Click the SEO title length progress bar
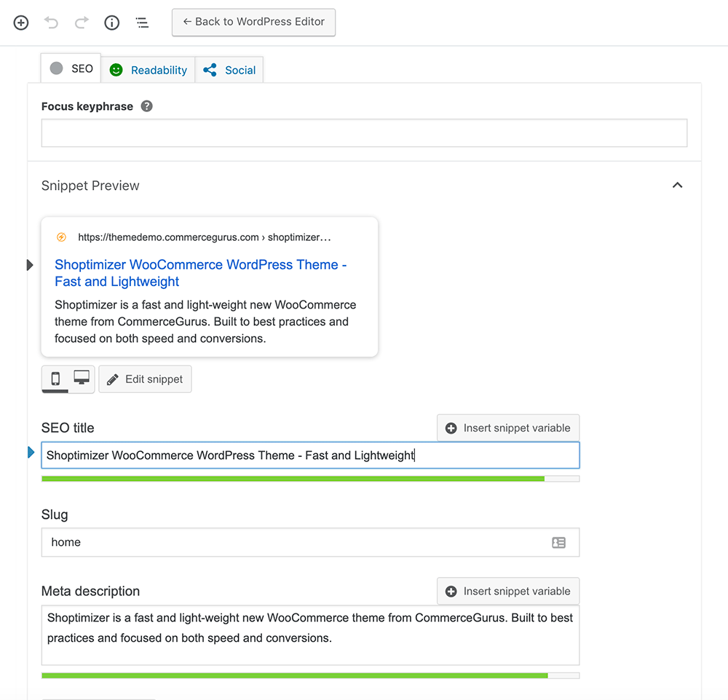 310,479
